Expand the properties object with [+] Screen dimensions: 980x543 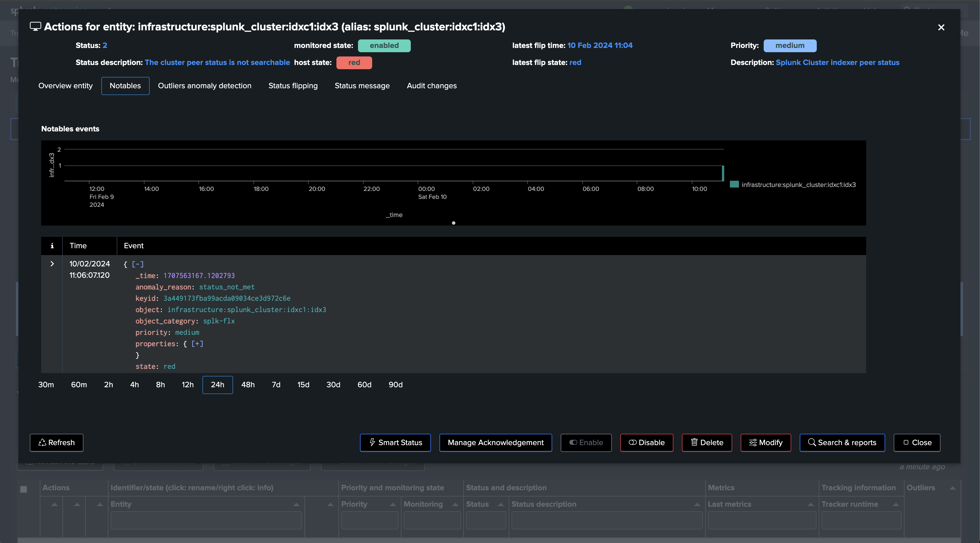[x=197, y=343]
